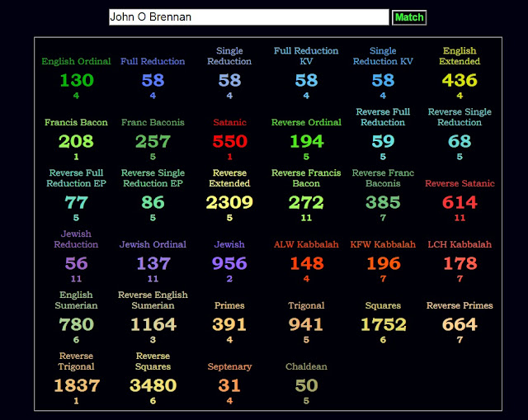The image size is (528, 420).
Task: Select the Franc Baconis cipher heading
Action: coord(153,122)
